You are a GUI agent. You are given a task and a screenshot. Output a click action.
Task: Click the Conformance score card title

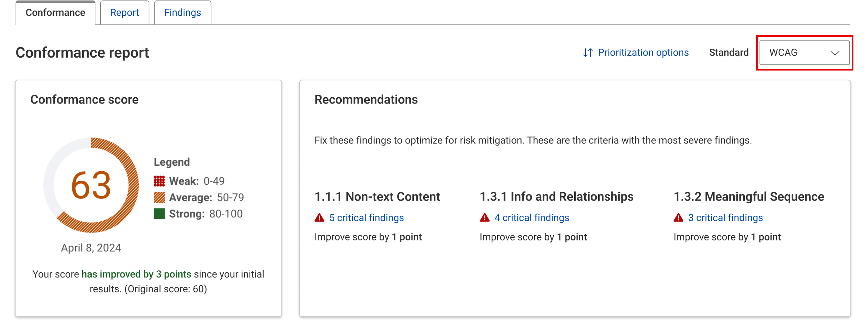pyautogui.click(x=84, y=100)
